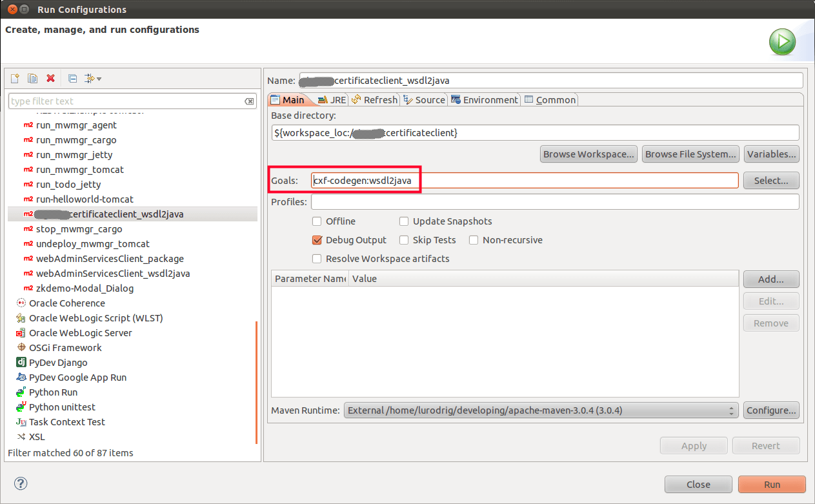Create a new launch configuration

tap(14, 78)
